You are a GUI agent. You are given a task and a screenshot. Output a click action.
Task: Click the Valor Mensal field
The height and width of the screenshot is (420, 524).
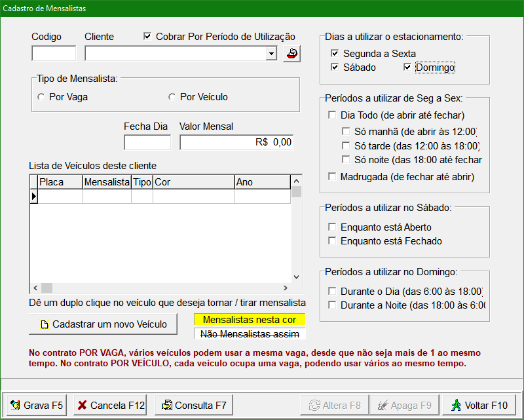click(x=236, y=142)
